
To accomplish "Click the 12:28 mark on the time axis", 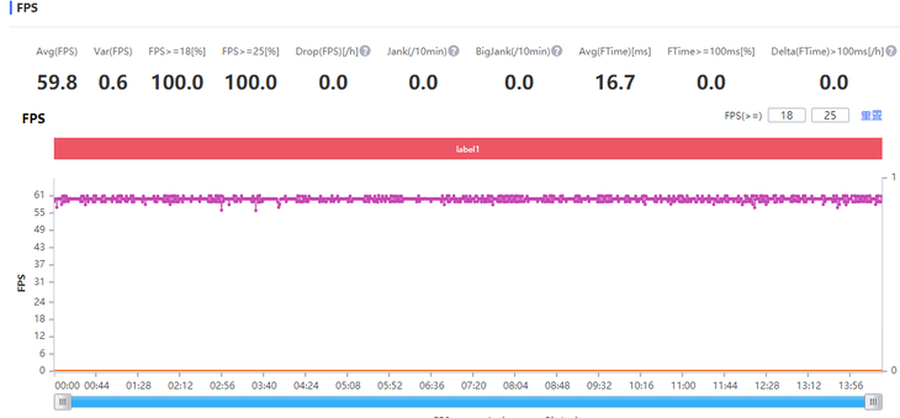I will pyautogui.click(x=768, y=384).
